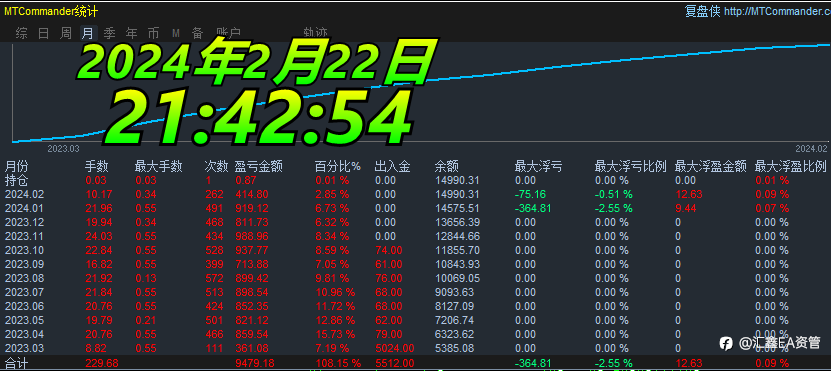
Task: Click the max lots value 0.13
Action: [x=146, y=278]
